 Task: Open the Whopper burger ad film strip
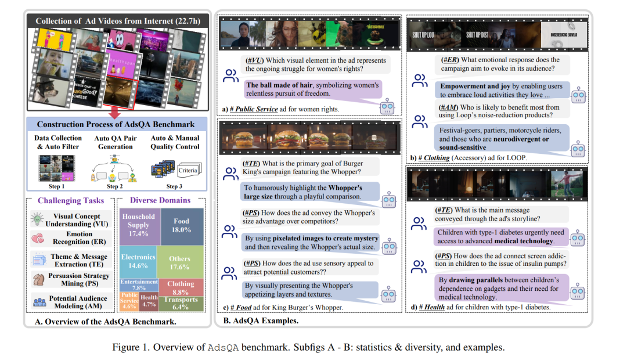310,137
